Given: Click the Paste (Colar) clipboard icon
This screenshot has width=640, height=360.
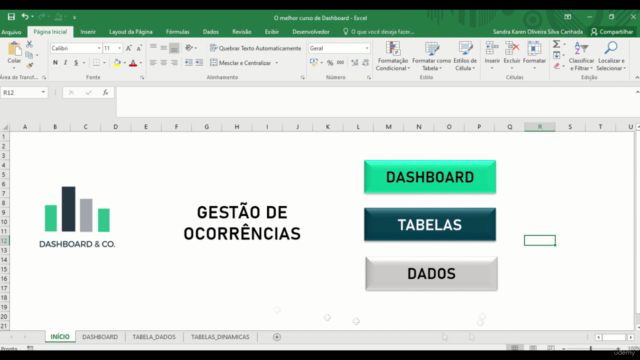Looking at the screenshot, I should coord(14,49).
